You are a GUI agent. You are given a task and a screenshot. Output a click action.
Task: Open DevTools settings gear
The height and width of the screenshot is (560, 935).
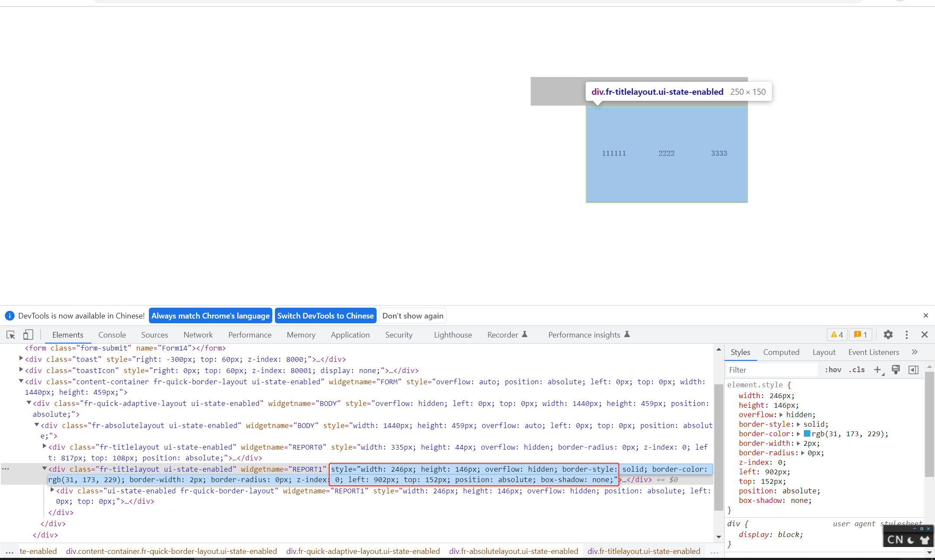coord(888,335)
